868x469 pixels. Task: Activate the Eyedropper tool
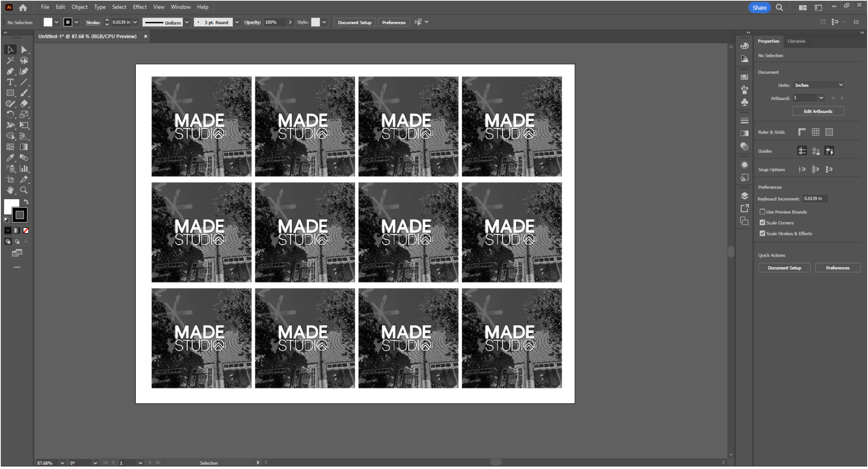click(x=10, y=158)
